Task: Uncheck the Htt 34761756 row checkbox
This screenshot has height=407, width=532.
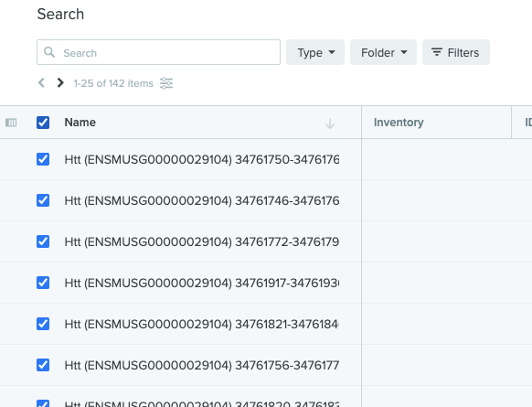Action: (43, 365)
